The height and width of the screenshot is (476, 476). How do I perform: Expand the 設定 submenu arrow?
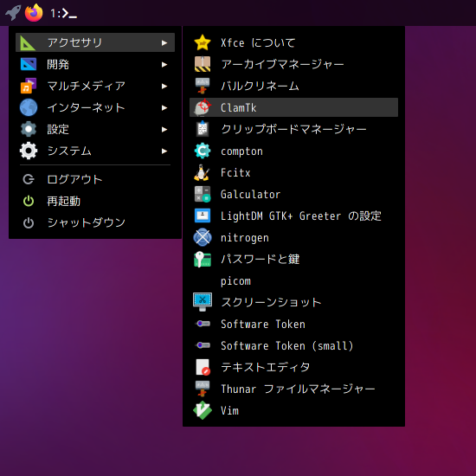[164, 129]
